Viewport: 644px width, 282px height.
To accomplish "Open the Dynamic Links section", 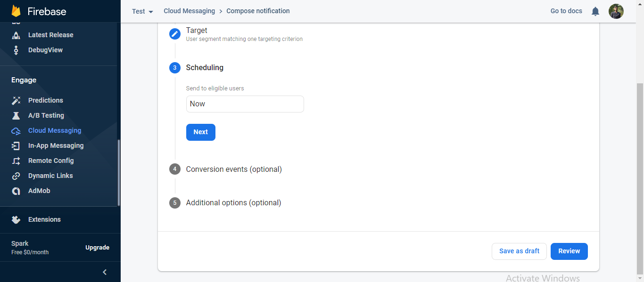I will click(x=17, y=176).
